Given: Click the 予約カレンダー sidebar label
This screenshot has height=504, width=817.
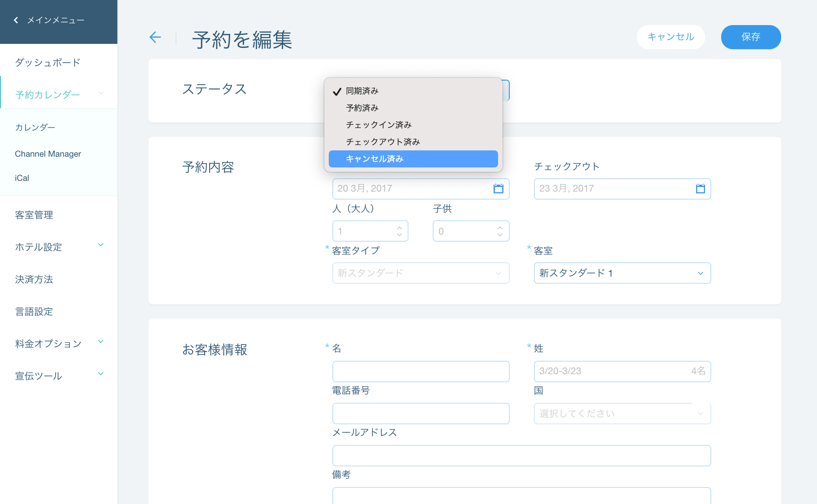Looking at the screenshot, I should (x=47, y=95).
